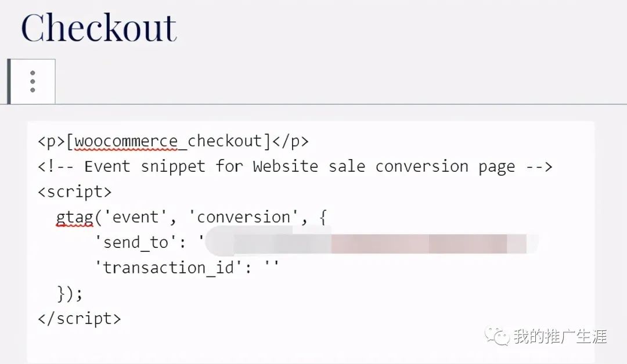
Task: Click the 'transaction_id' key
Action: tap(168, 268)
